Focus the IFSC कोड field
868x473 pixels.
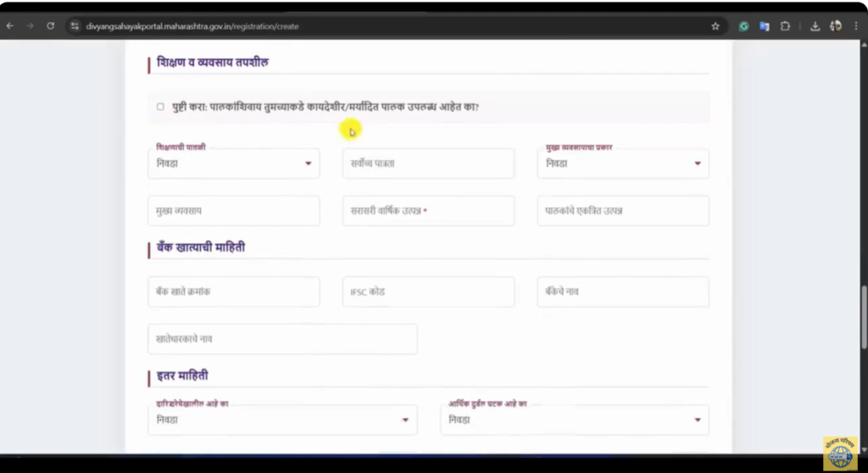tap(428, 292)
